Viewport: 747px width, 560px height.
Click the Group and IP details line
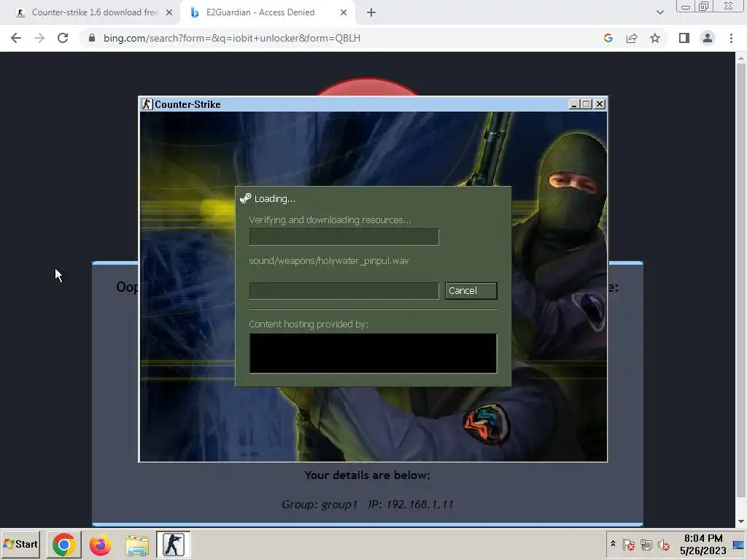[x=368, y=505]
